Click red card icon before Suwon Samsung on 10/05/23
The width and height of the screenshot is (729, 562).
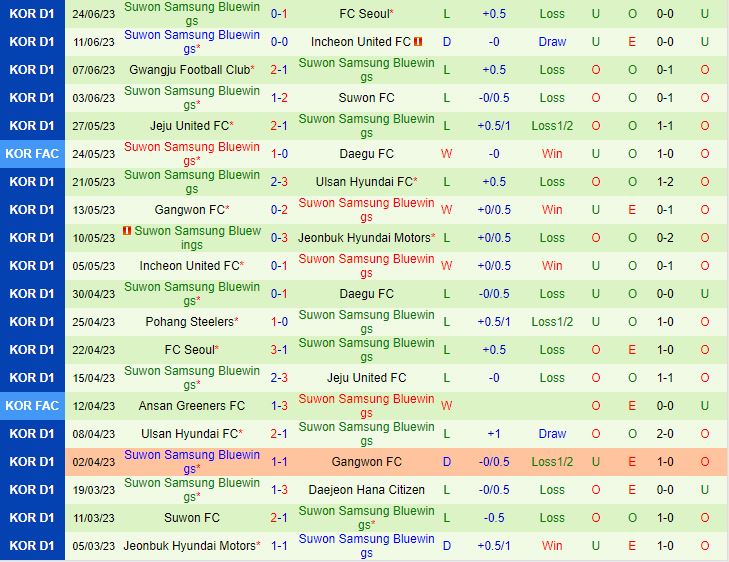tap(127, 230)
